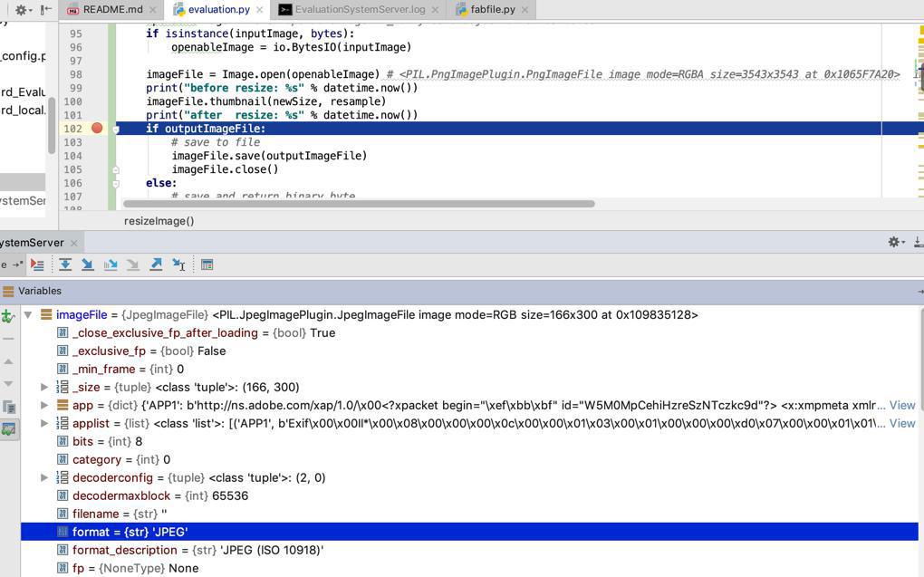This screenshot has height=577, width=924.
Task: Fold the 'if outputImageFile' block at line 102
Action: (116, 129)
